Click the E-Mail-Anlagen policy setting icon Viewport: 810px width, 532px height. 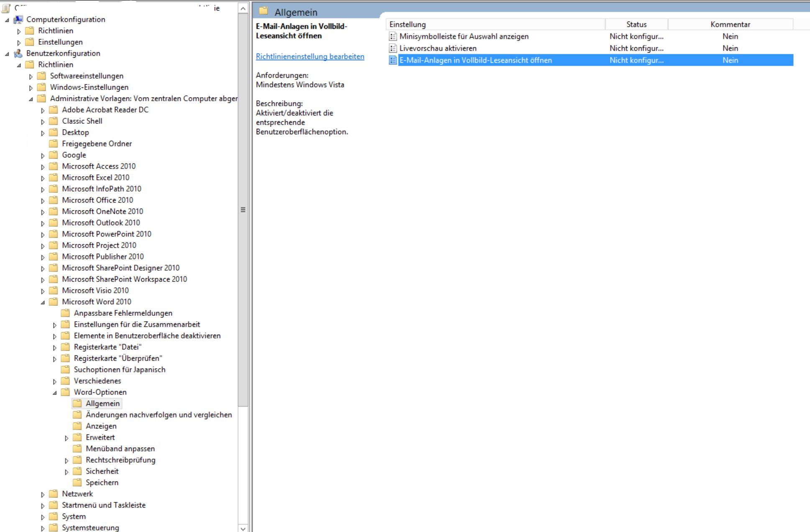(x=393, y=60)
